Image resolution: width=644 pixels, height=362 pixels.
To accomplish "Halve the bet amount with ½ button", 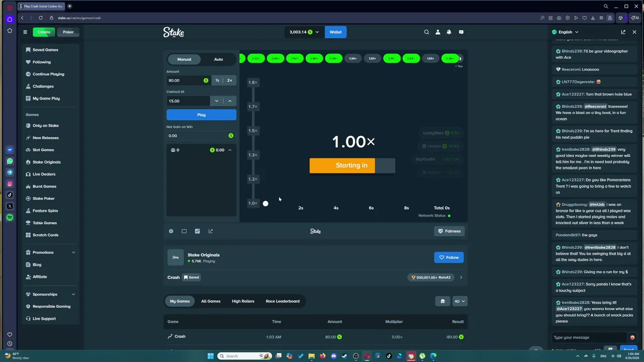I will 217,80.
